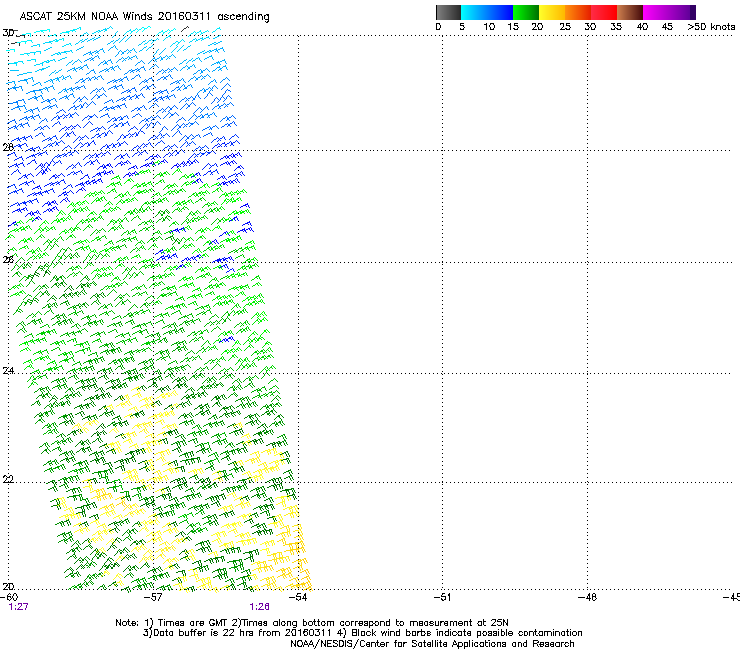Click the -48 longitude axis label
Viewport: 740px width, 650px height.
[588, 597]
